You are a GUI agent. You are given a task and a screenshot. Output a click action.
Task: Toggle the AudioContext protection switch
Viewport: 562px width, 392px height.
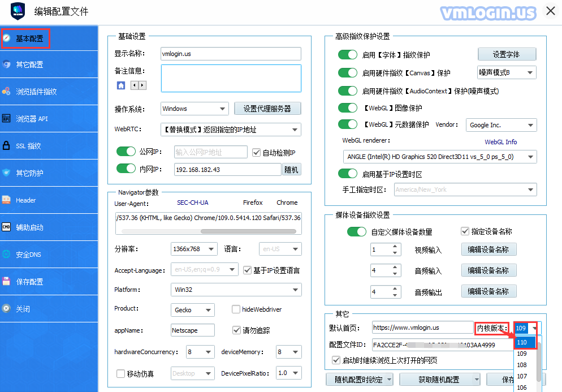(348, 91)
